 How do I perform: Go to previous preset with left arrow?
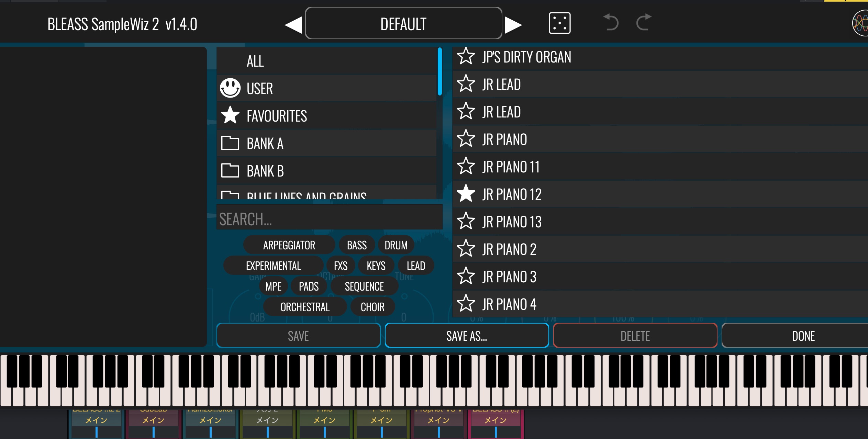[x=293, y=25]
